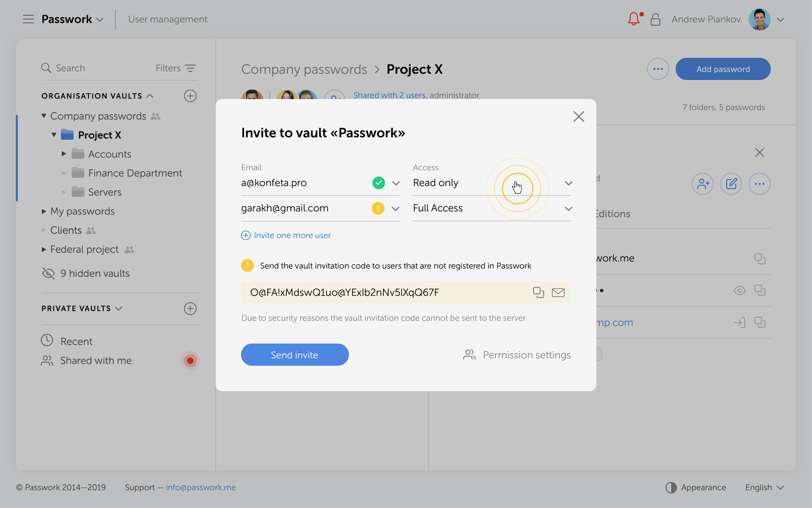The width and height of the screenshot is (812, 508).
Task: Open the more options button beside Add password
Action: (658, 69)
